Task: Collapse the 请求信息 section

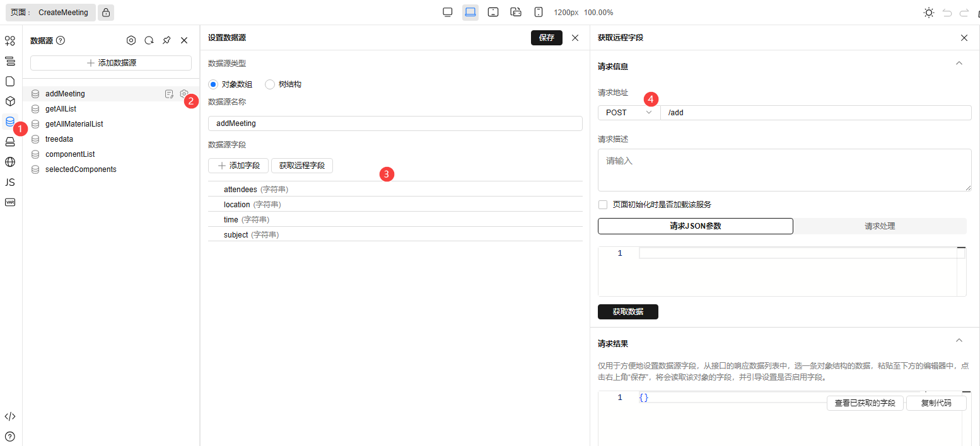Action: [x=959, y=64]
